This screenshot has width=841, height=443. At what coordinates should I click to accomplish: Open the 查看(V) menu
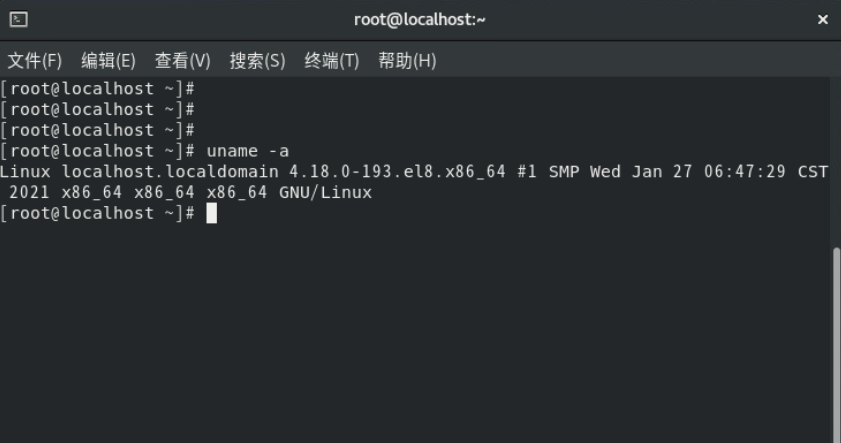point(182,61)
